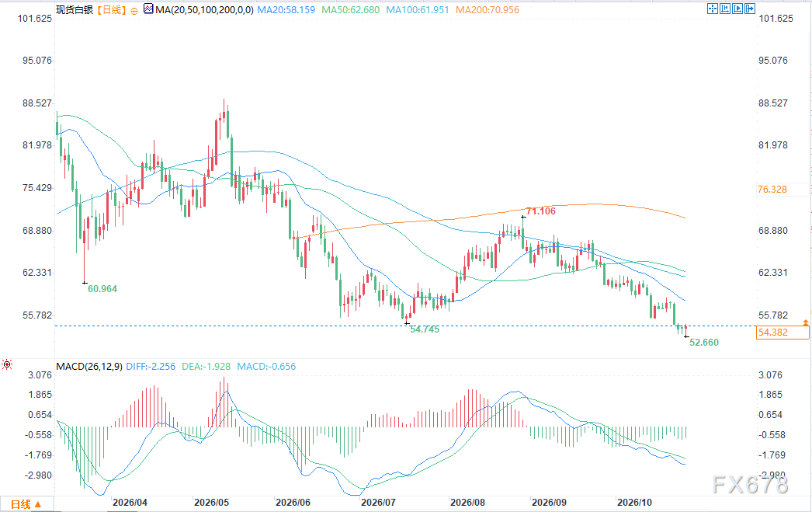The height and width of the screenshot is (512, 812).
Task: Click the MACD:-0.656 readout
Action: point(266,367)
